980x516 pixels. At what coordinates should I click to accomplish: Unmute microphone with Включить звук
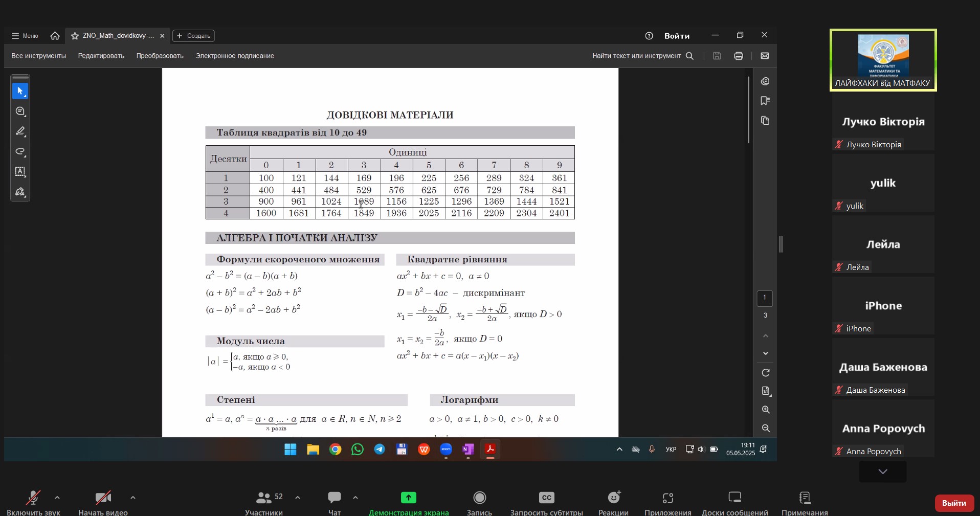pyautogui.click(x=33, y=503)
